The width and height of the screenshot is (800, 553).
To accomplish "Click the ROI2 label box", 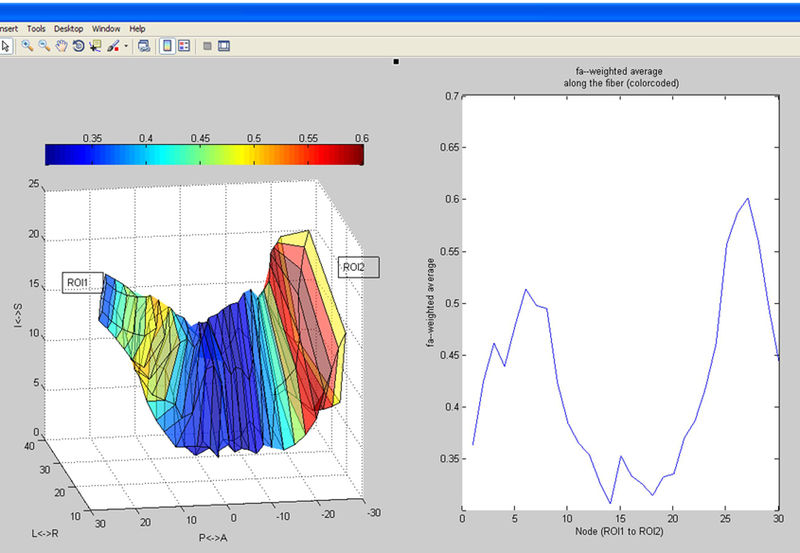I will click(x=356, y=267).
